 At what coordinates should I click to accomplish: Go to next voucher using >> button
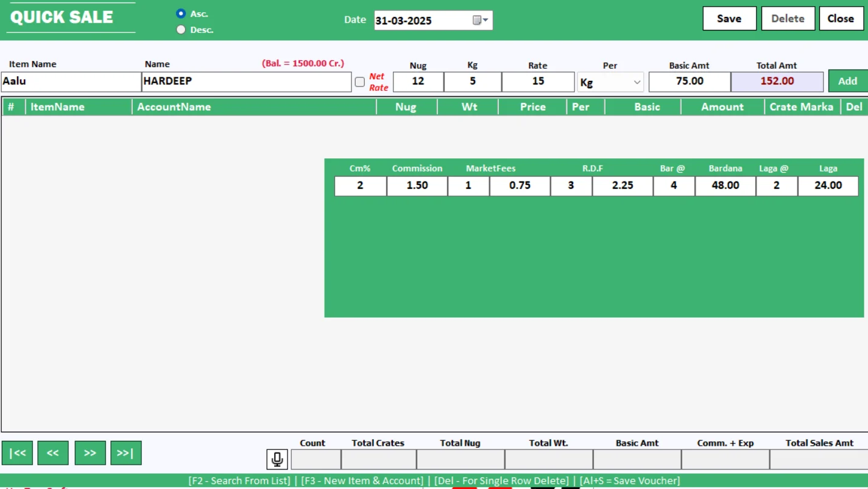click(x=90, y=453)
